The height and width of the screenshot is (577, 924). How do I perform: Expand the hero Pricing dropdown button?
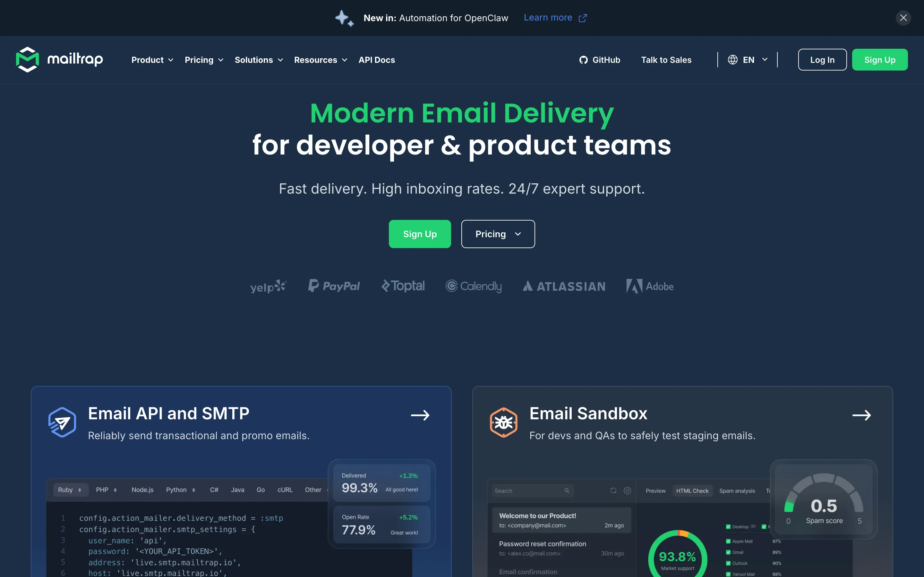(498, 234)
